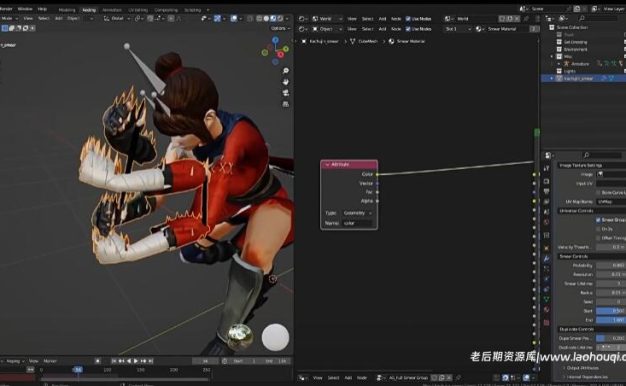
Task: Click the Probability value field
Action: coord(611,265)
